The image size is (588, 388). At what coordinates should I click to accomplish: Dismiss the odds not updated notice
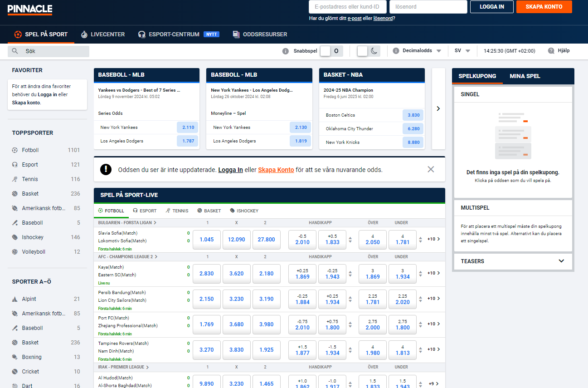pyautogui.click(x=431, y=169)
